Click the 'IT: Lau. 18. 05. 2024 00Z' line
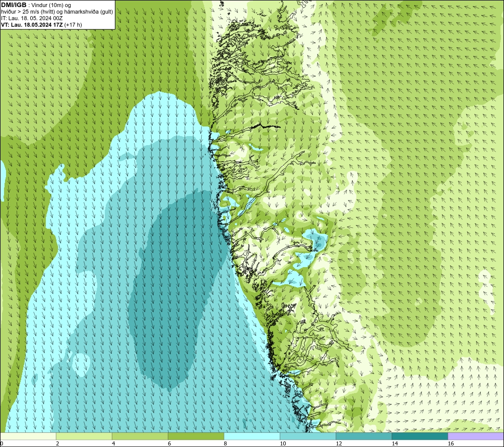Image resolution: width=504 pixels, height=447 pixels. click(x=32, y=18)
